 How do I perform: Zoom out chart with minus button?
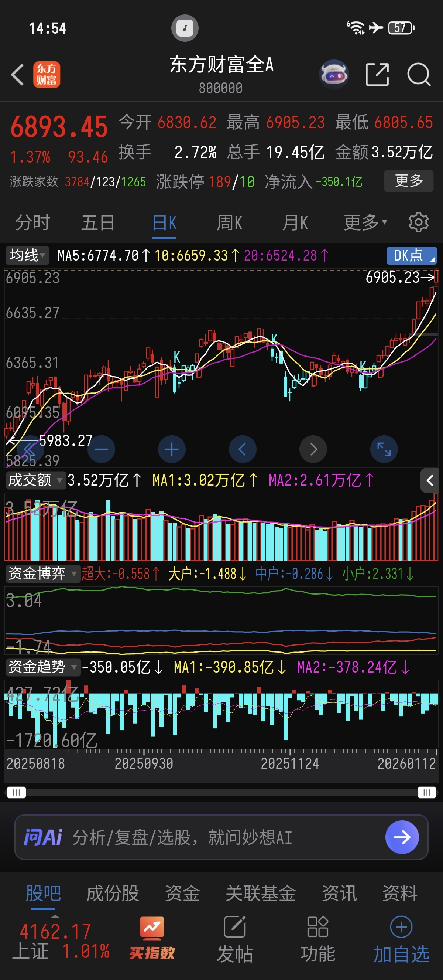(x=101, y=449)
